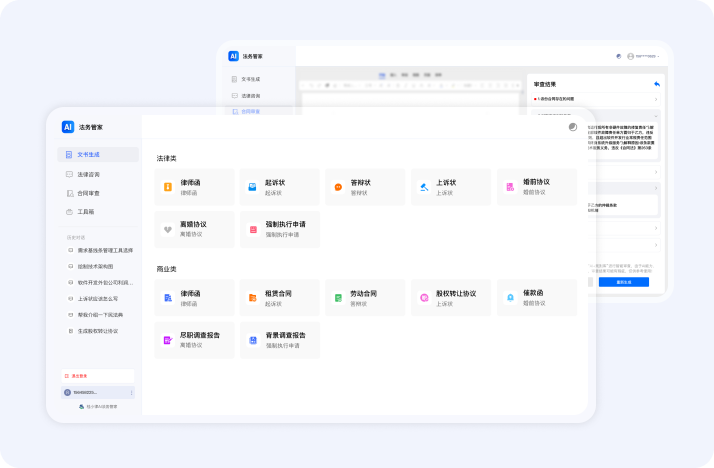Open history chat ending 管理工具选择
This screenshot has height=468, width=714.
click(100, 250)
